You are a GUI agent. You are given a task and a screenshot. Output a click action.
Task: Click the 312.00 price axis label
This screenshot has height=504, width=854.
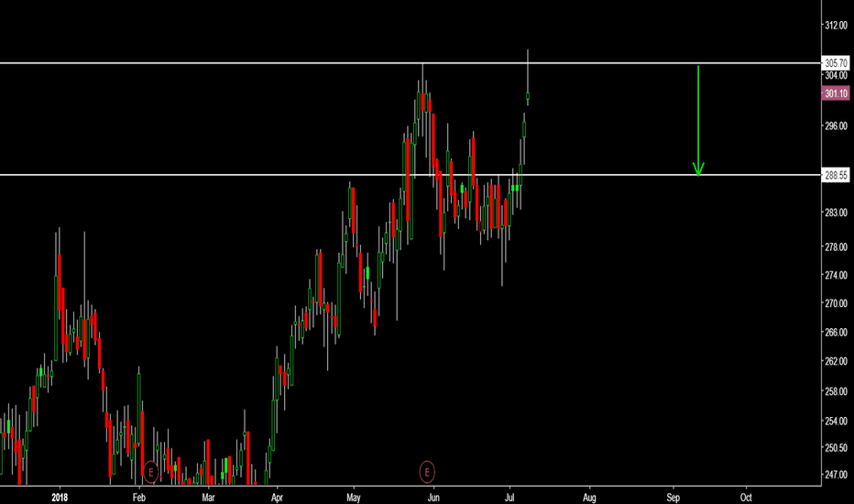click(x=836, y=26)
